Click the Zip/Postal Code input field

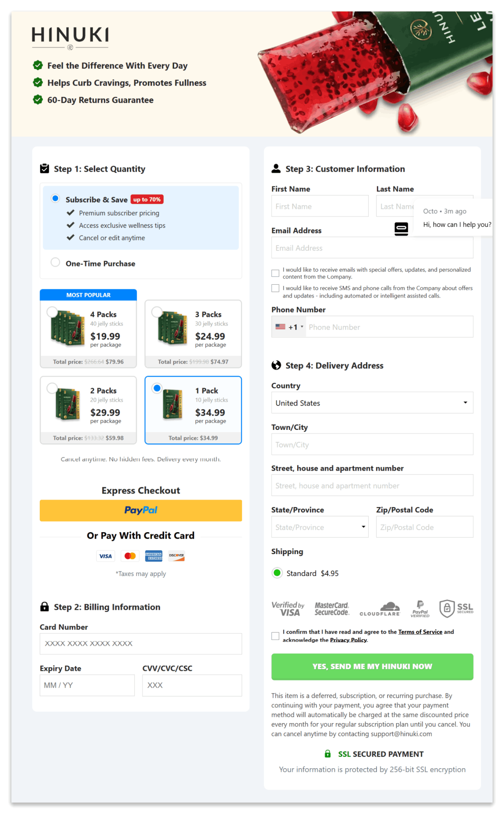(425, 527)
